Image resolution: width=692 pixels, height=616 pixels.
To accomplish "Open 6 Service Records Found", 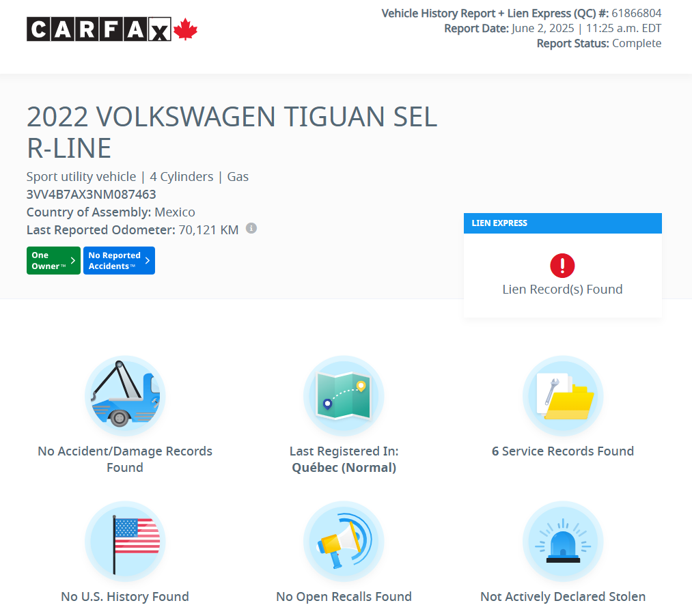I will [x=563, y=451].
